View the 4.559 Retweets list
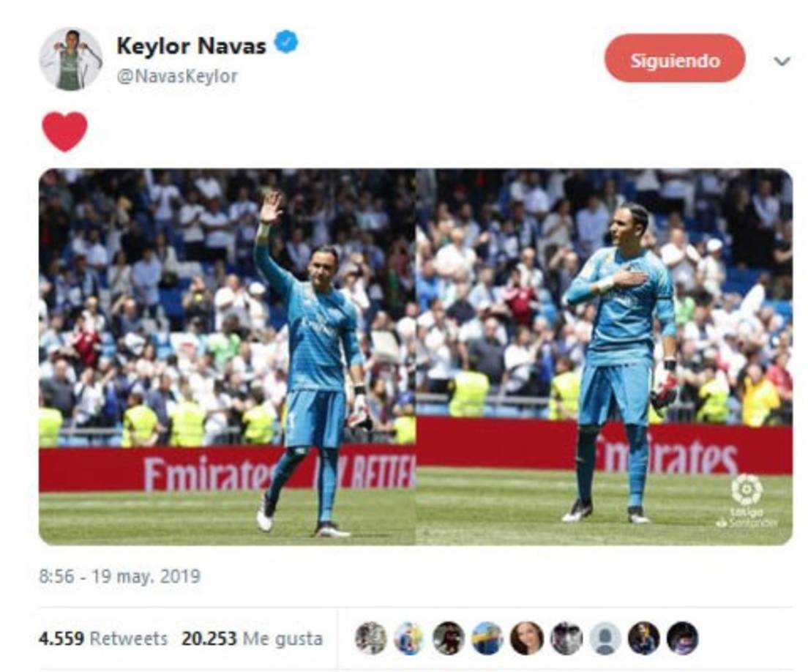 tap(103, 638)
